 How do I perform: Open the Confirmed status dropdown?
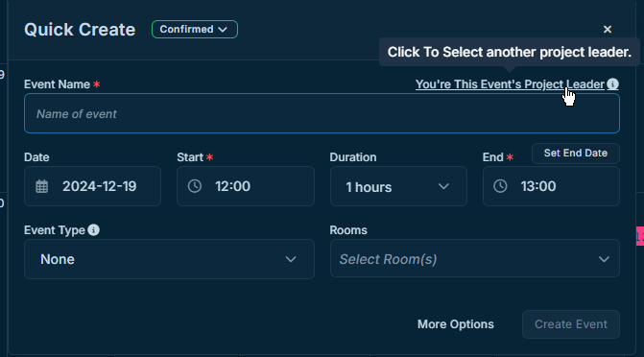tap(195, 29)
